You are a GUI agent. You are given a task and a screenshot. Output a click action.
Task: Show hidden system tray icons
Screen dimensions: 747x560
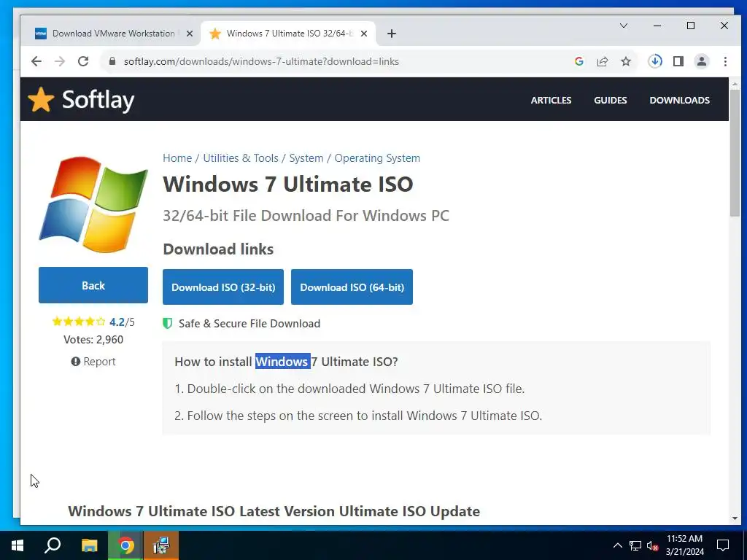click(617, 545)
